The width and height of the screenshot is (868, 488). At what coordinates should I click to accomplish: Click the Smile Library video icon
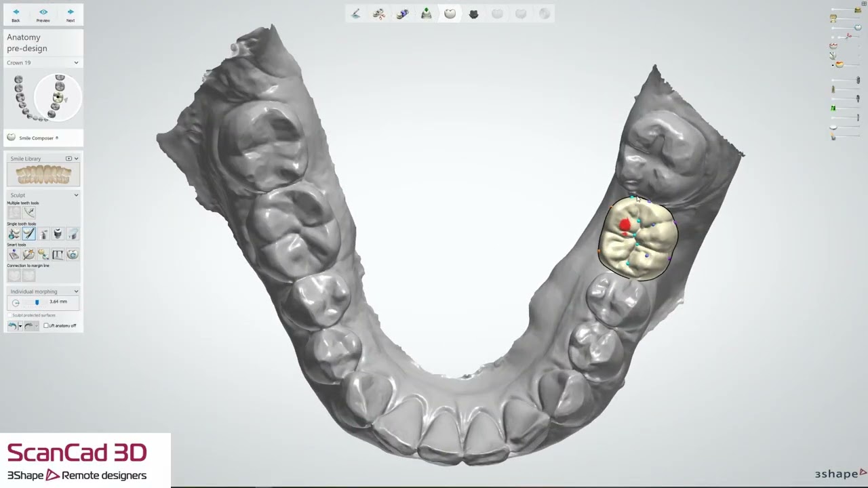(68, 159)
